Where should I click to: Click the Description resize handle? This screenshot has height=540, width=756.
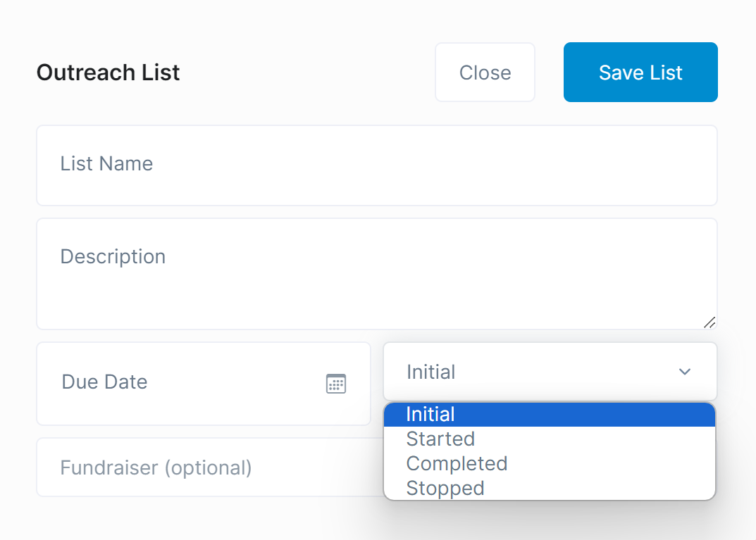pos(709,323)
